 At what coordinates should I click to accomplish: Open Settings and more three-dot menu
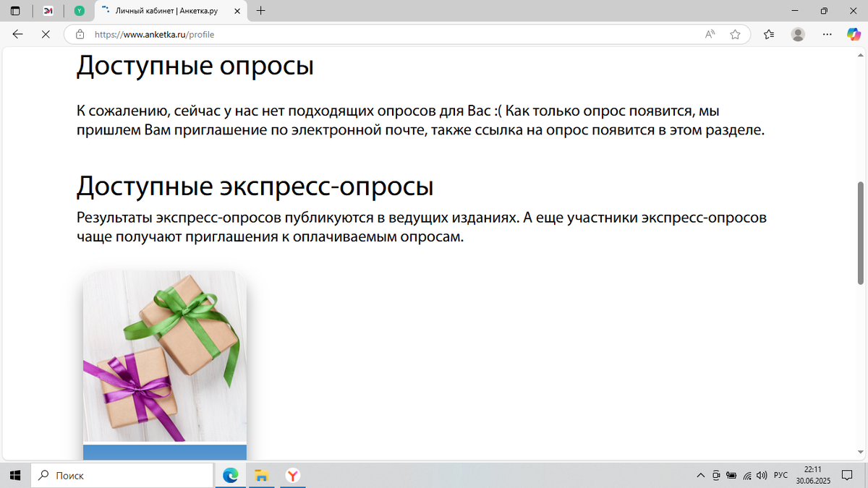827,33
